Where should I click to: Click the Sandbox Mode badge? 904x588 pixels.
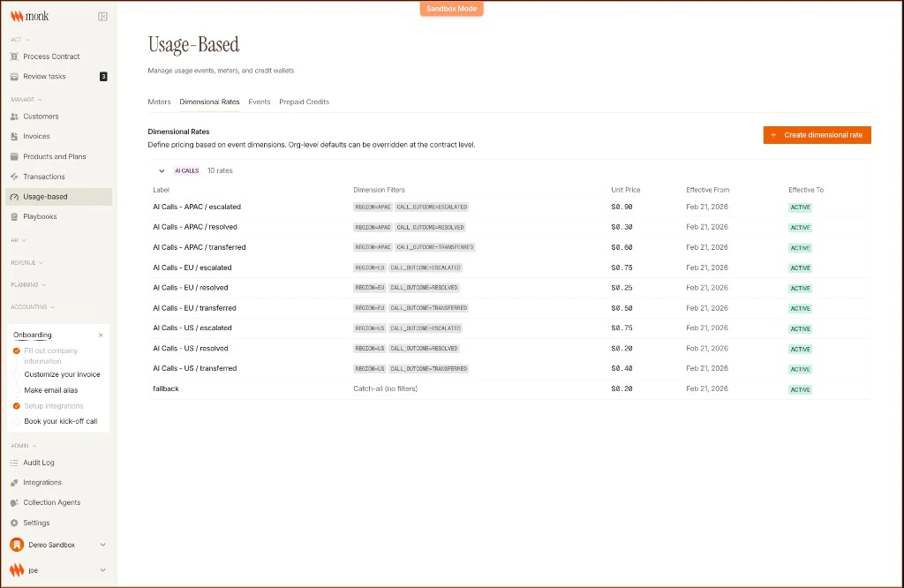click(451, 9)
